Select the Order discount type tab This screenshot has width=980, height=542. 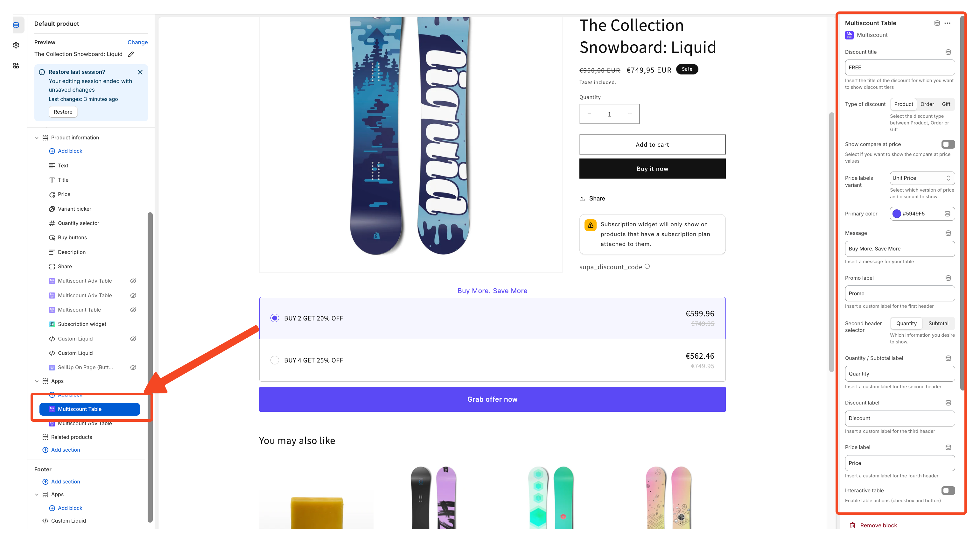coord(927,104)
